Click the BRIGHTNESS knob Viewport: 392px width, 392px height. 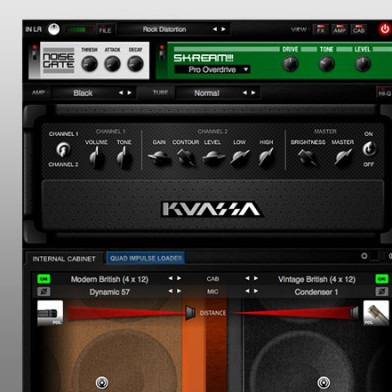tap(308, 158)
